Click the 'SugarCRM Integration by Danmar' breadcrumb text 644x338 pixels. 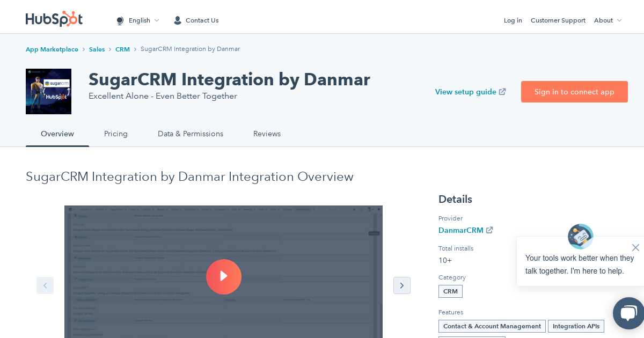coord(190,49)
